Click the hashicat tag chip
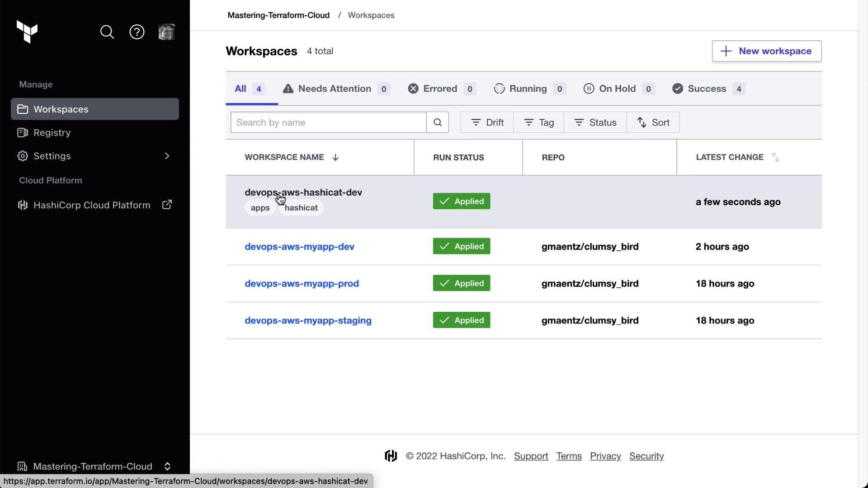Screen dimensions: 868x488 [x=301, y=208]
